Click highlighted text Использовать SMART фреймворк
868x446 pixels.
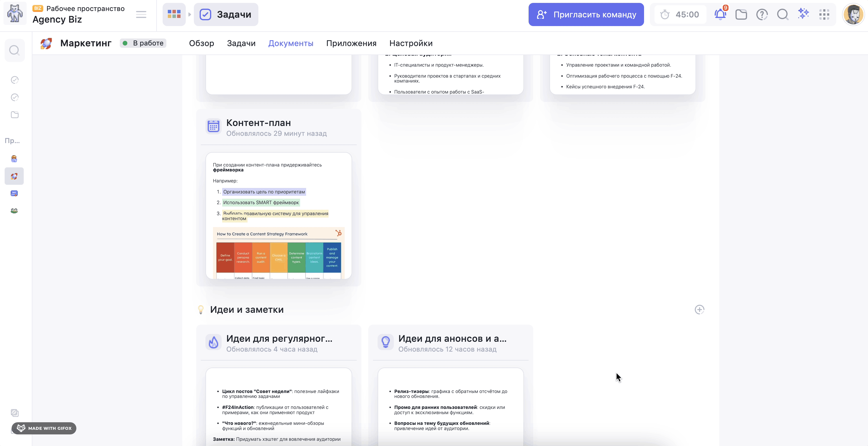point(261,202)
